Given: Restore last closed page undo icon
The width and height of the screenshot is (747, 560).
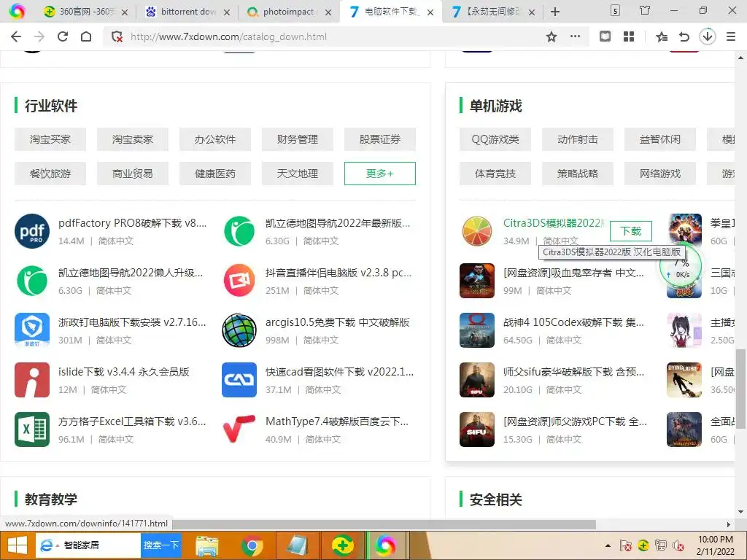Looking at the screenshot, I should (684, 36).
